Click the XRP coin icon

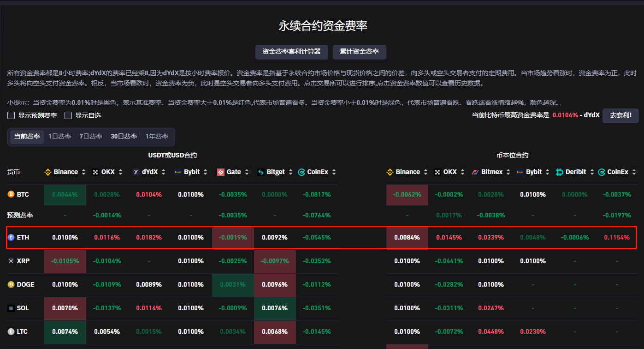(x=11, y=261)
